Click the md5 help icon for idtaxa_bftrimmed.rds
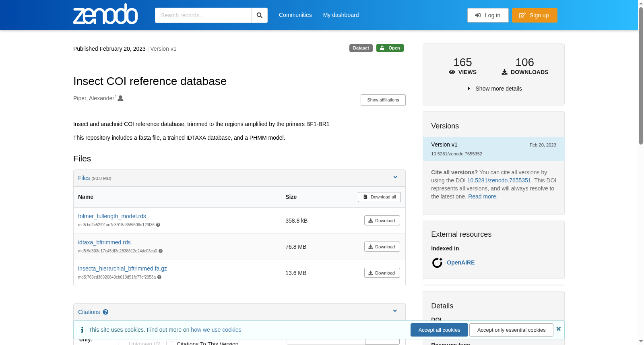The height and width of the screenshot is (345, 644). (161, 251)
